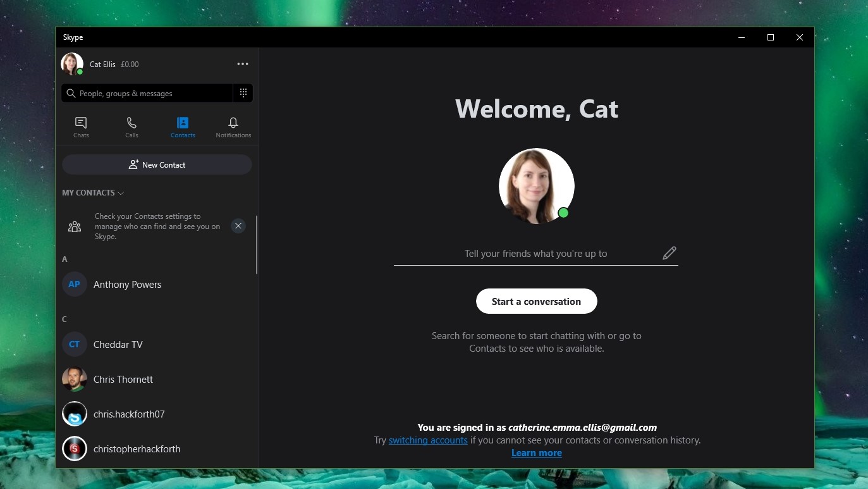Image resolution: width=868 pixels, height=489 pixels.
Task: Click the edit pencil icon for status
Action: [x=669, y=253]
